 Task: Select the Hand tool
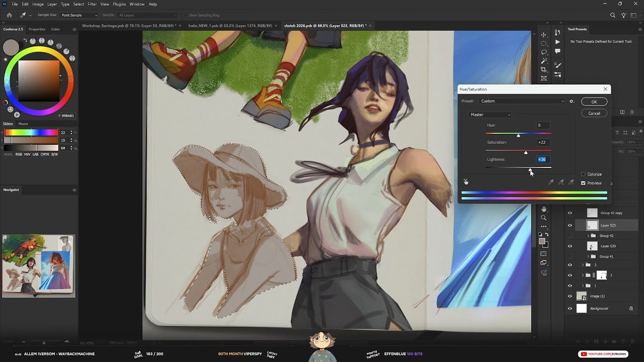point(543,209)
